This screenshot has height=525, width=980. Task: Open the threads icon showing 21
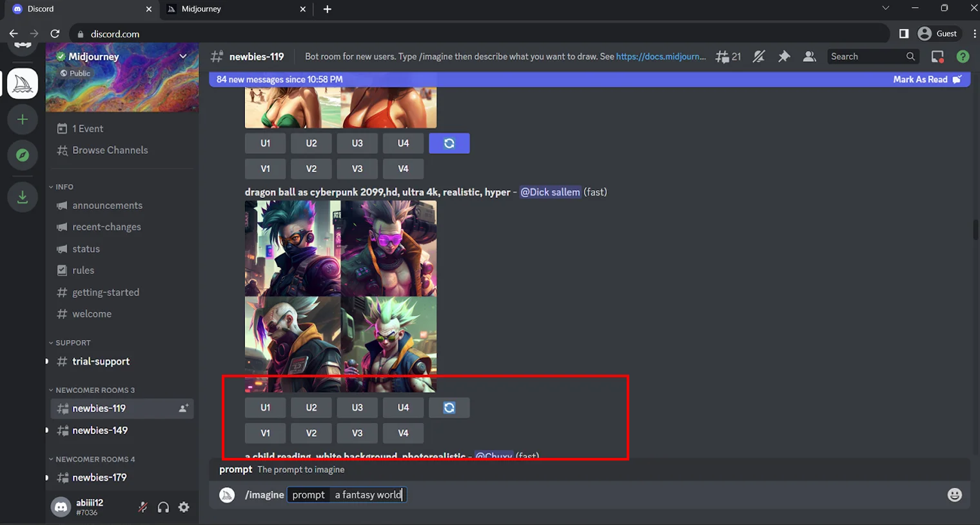[x=728, y=57]
